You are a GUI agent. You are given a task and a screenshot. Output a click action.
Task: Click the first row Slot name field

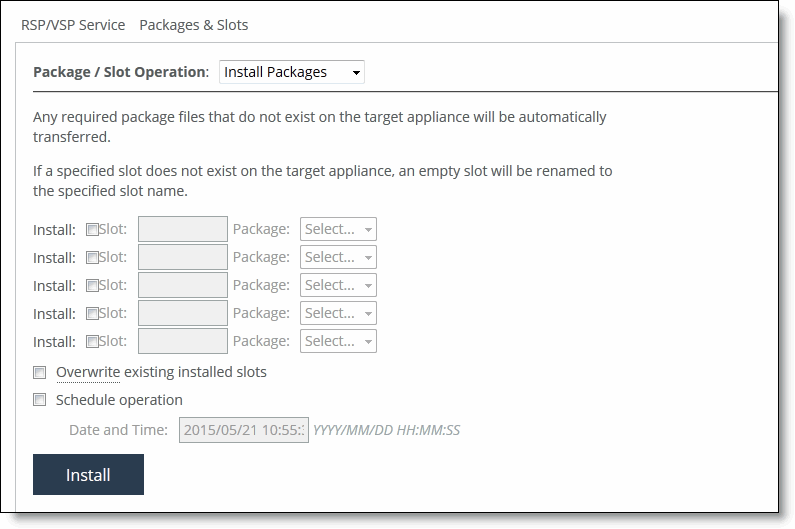click(x=182, y=229)
